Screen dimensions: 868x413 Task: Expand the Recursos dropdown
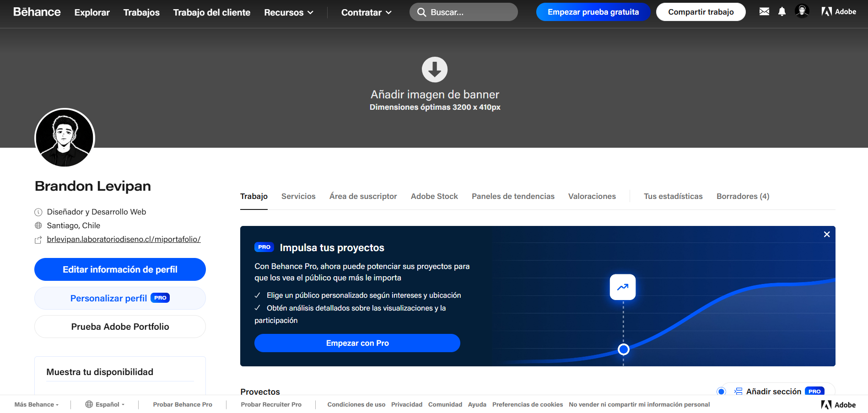[x=289, y=12]
